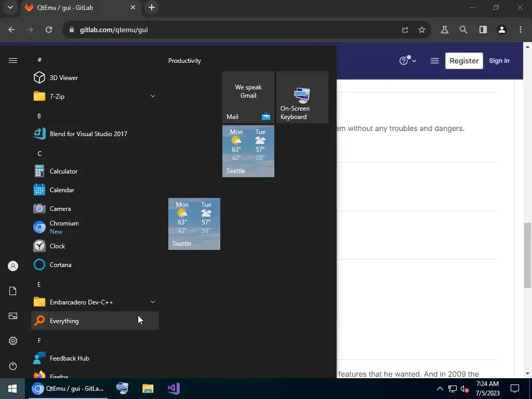This screenshot has height=399, width=532.
Task: Click the Mail tile
Action: pyautogui.click(x=248, y=97)
